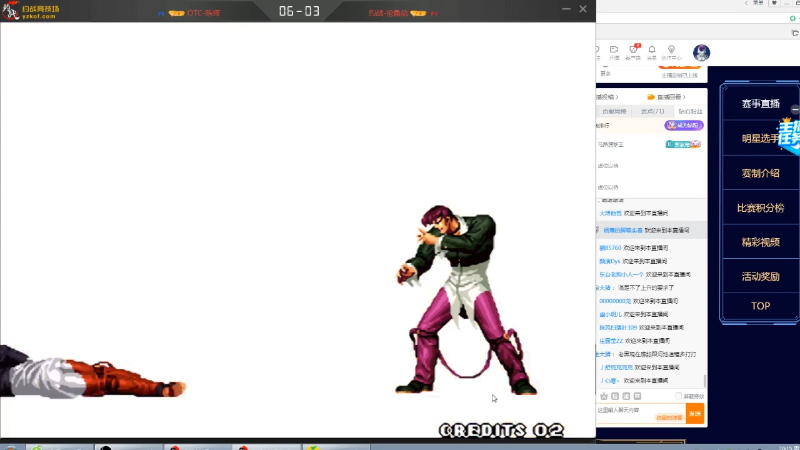Click the orange icon beside 直播回看
Viewport: 800px width, 450px height.
651,97
